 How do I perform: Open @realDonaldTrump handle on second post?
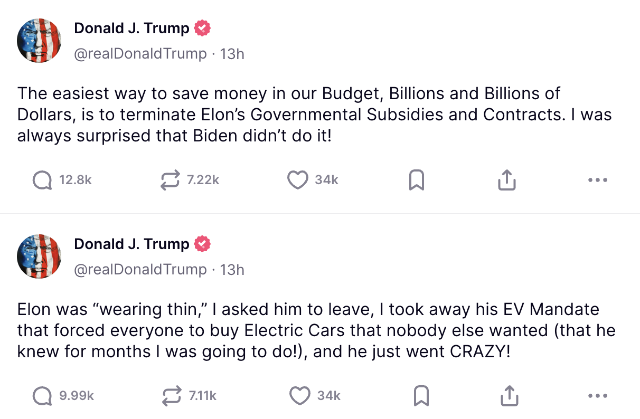pyautogui.click(x=140, y=269)
